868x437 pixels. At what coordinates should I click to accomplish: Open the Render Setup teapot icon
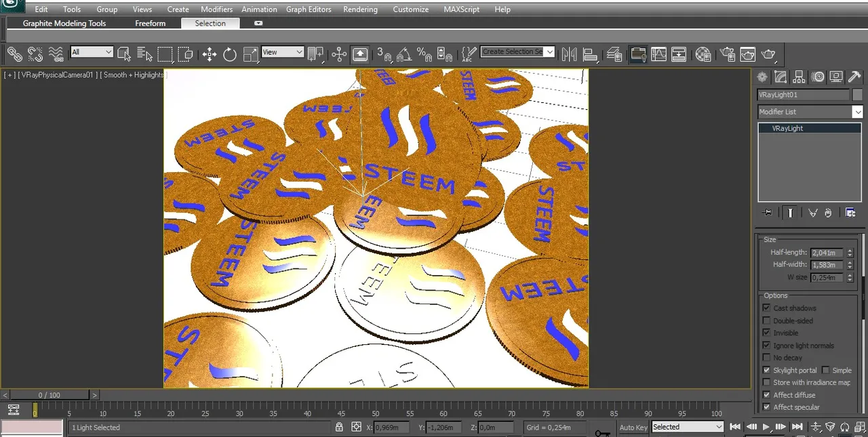[727, 54]
